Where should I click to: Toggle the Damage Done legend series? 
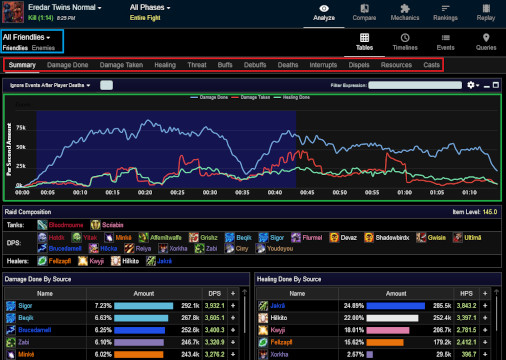pyautogui.click(x=209, y=97)
